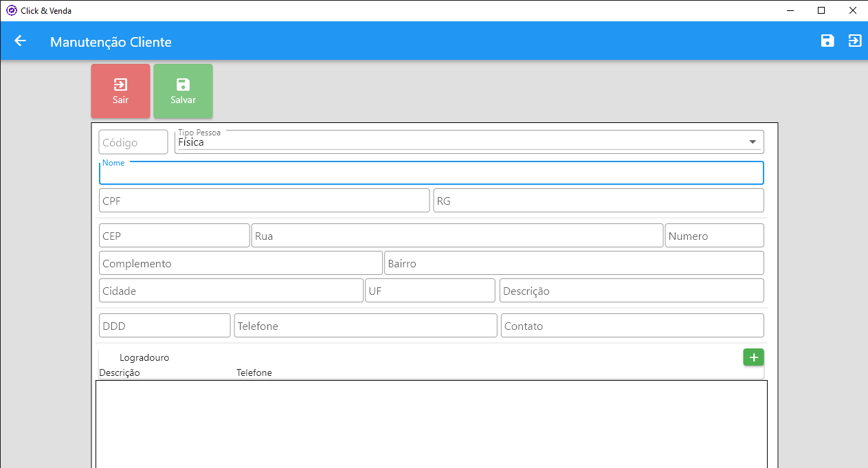This screenshot has height=468, width=868.
Task: Click the Contato input field
Action: click(632, 326)
